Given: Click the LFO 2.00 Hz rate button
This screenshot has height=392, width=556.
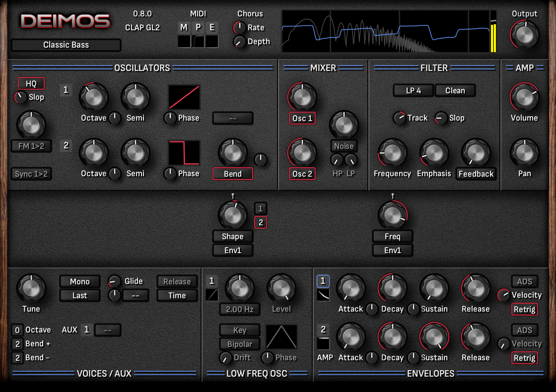Looking at the screenshot, I should pos(240,309).
